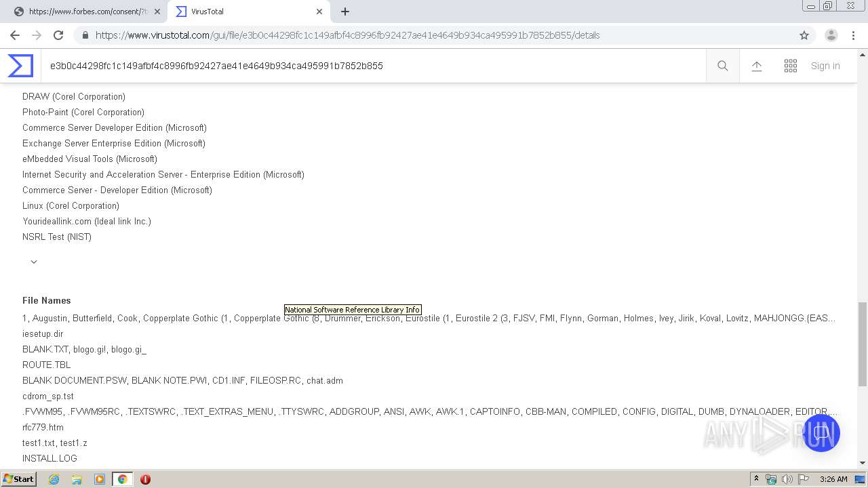Click the browser forward arrow

tap(37, 35)
